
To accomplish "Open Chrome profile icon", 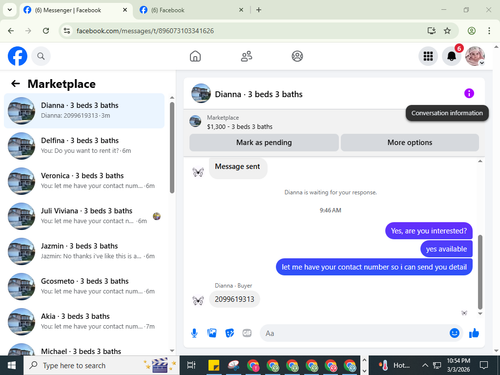I will (x=471, y=31).
